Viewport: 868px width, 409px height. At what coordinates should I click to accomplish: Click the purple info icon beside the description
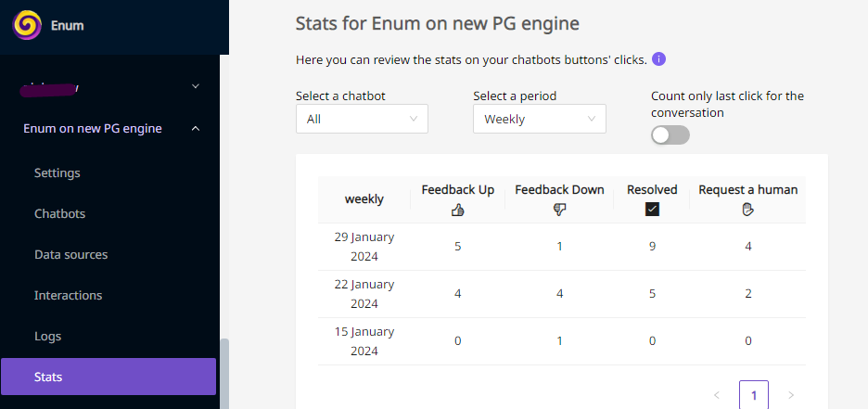[x=658, y=59]
